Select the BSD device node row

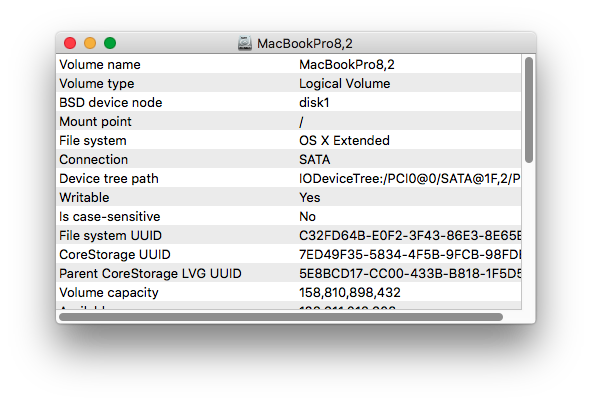[x=289, y=102]
